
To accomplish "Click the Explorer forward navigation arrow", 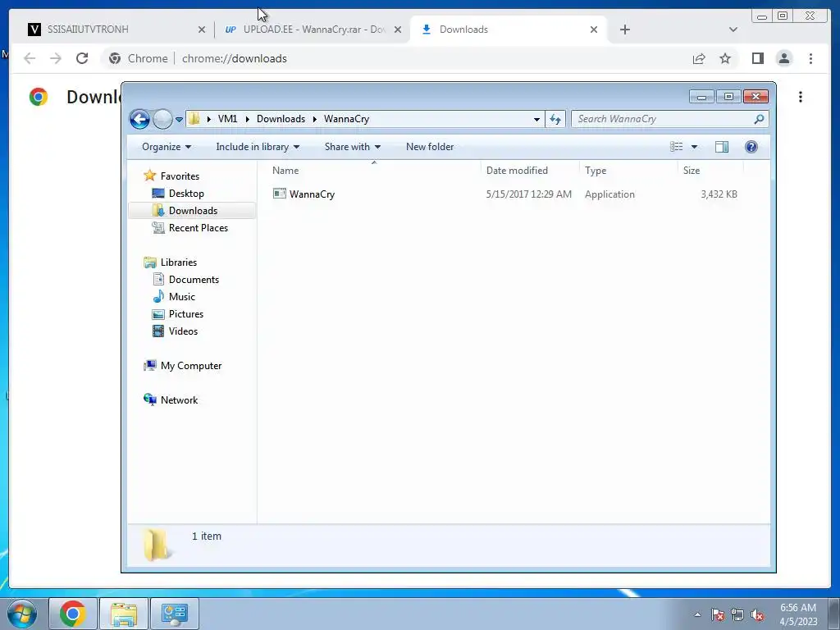I will [x=162, y=119].
